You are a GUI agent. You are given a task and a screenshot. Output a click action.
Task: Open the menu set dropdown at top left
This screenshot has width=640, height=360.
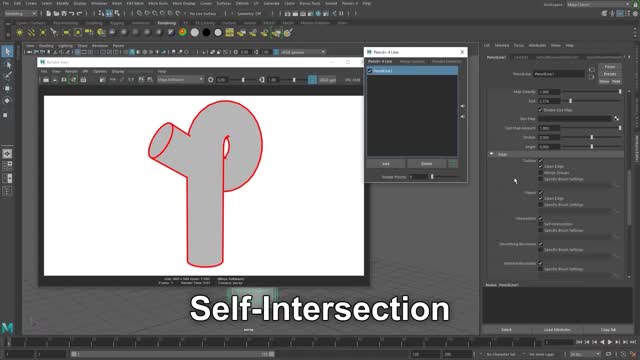click(20, 13)
